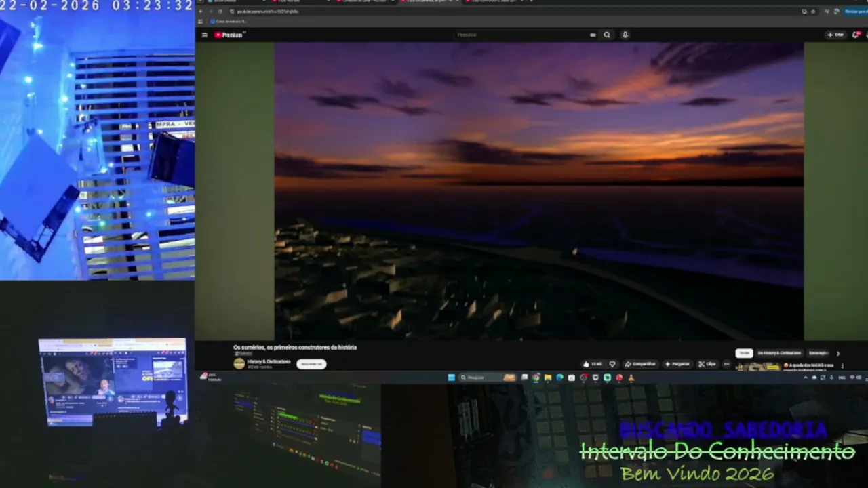The height and width of the screenshot is (488, 868).
Task: Bookmark this page with the star icon
Action: coord(813,12)
